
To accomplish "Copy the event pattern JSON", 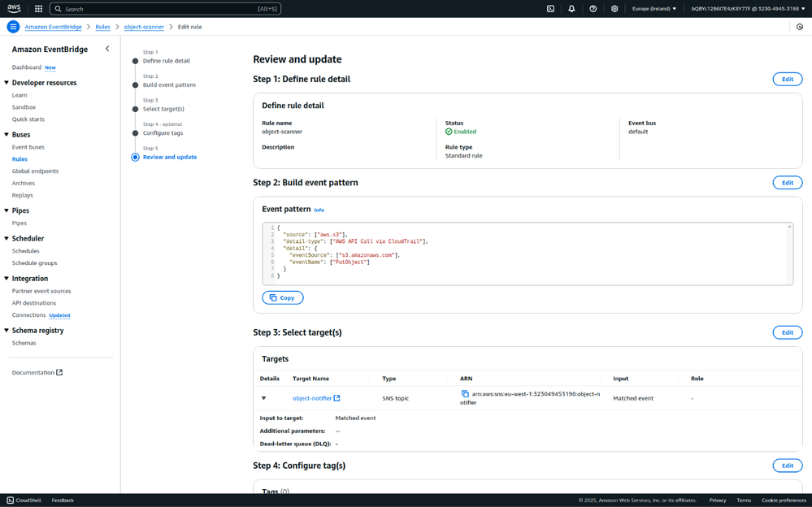I will coord(283,297).
